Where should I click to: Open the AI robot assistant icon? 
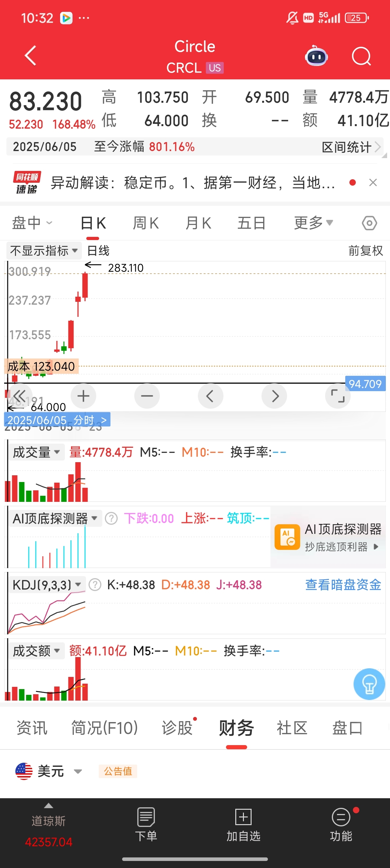point(316,56)
